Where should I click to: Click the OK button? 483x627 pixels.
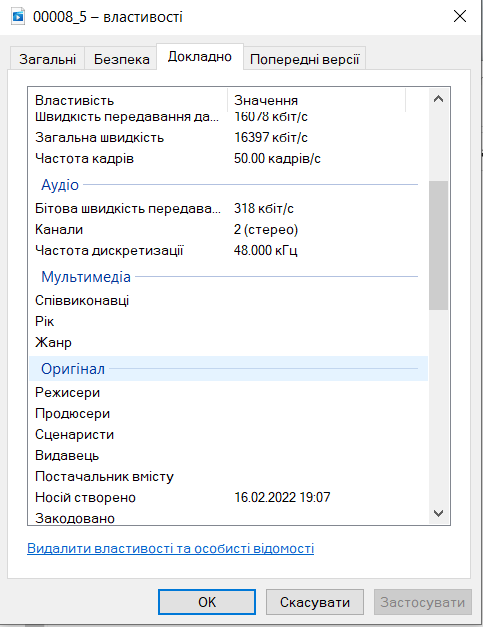pos(207,602)
